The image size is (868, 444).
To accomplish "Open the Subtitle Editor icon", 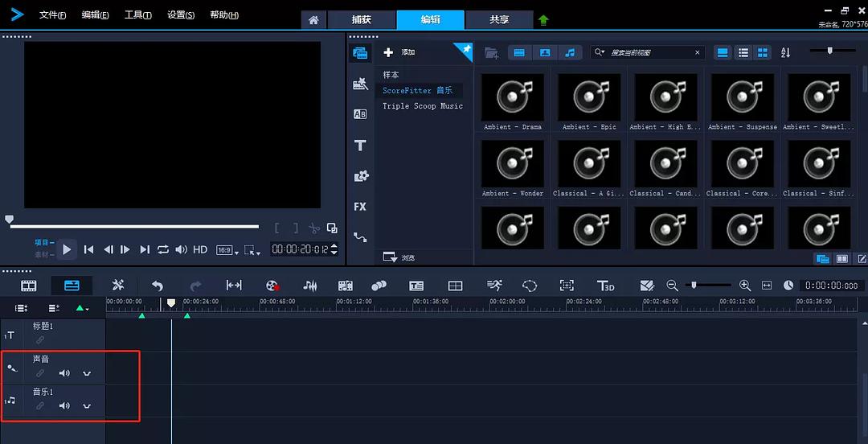I will pos(416,286).
